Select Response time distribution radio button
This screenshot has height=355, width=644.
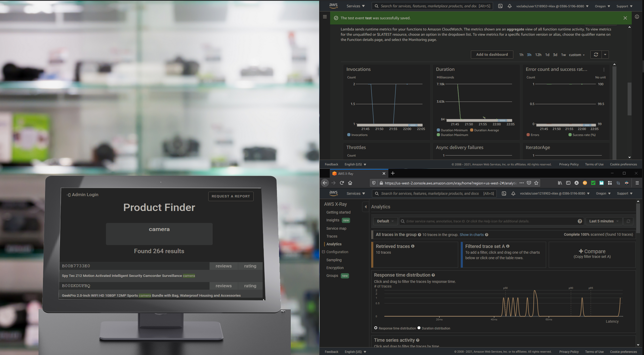376,328
